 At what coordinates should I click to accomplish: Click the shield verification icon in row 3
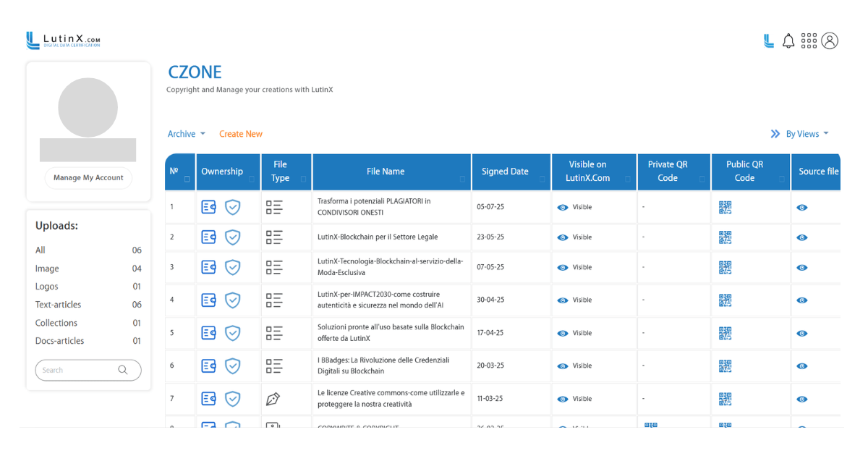[x=232, y=267]
